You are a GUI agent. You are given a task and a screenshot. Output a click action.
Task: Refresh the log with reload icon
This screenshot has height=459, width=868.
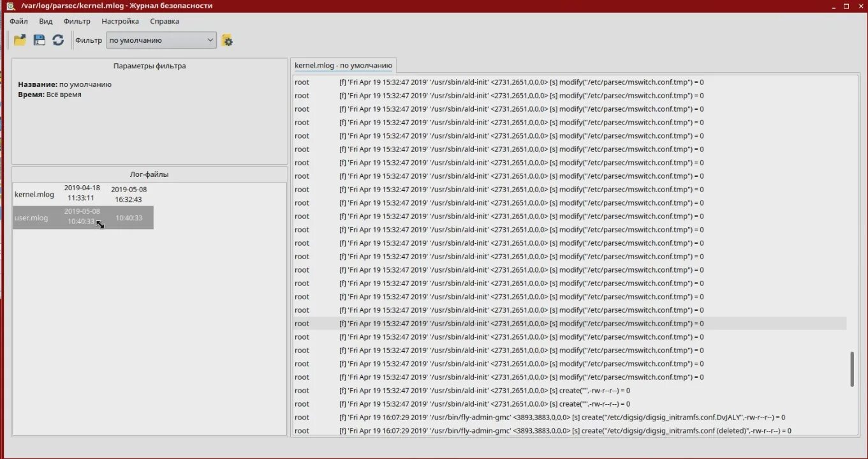tap(58, 40)
